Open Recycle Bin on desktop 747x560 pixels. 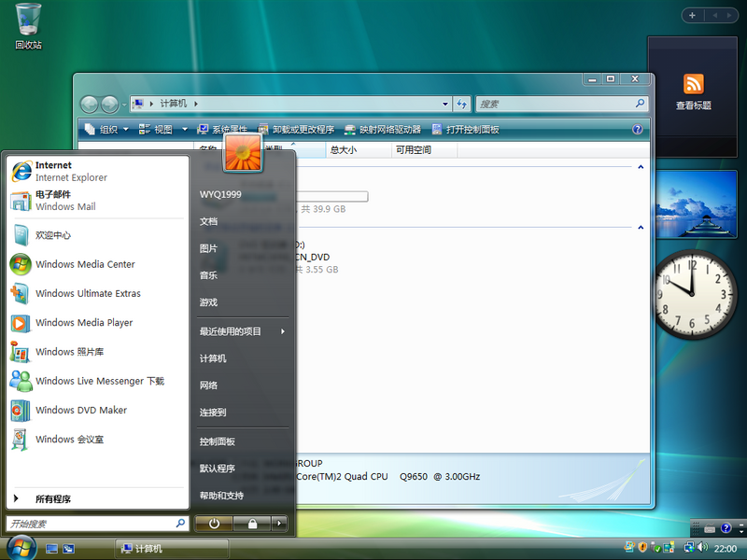28,26
